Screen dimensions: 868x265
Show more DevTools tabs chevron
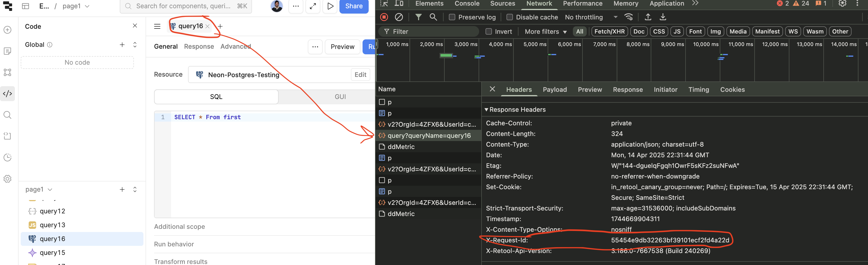pos(695,3)
